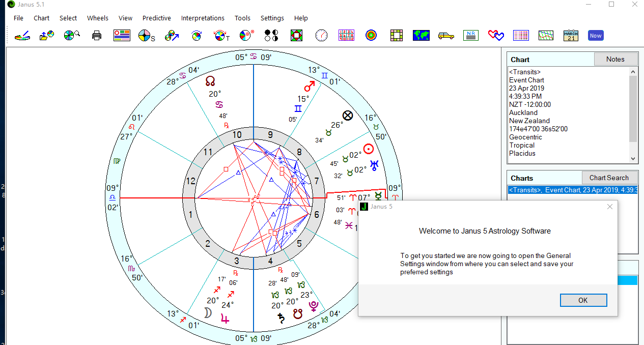This screenshot has height=345, width=644.
Task: Click the moon phases icon
Action: tap(272, 35)
